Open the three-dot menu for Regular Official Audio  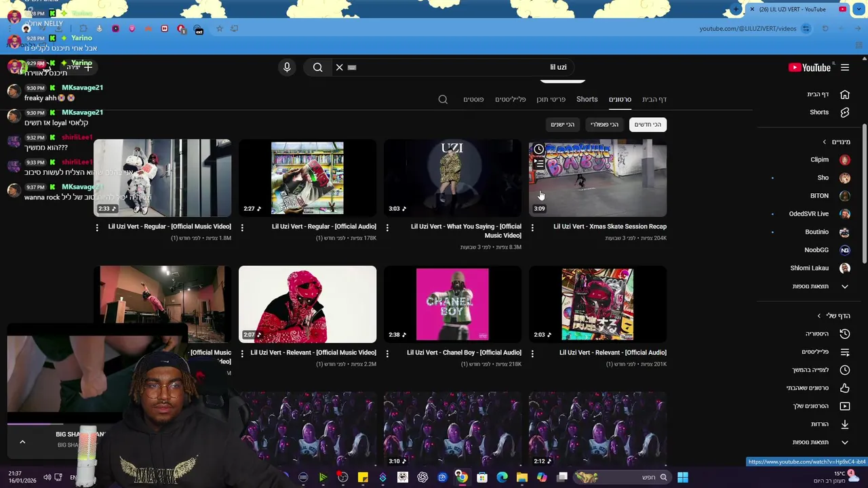(x=242, y=228)
